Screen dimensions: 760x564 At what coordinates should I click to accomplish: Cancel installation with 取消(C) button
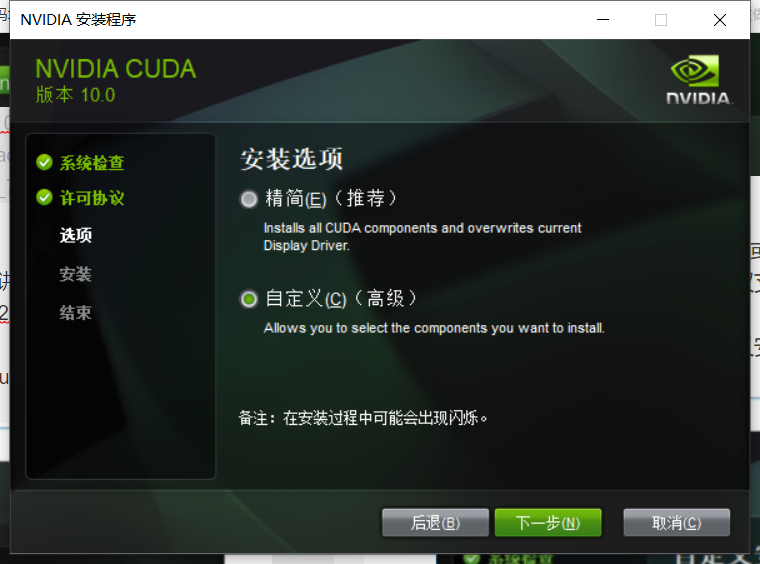click(x=677, y=523)
